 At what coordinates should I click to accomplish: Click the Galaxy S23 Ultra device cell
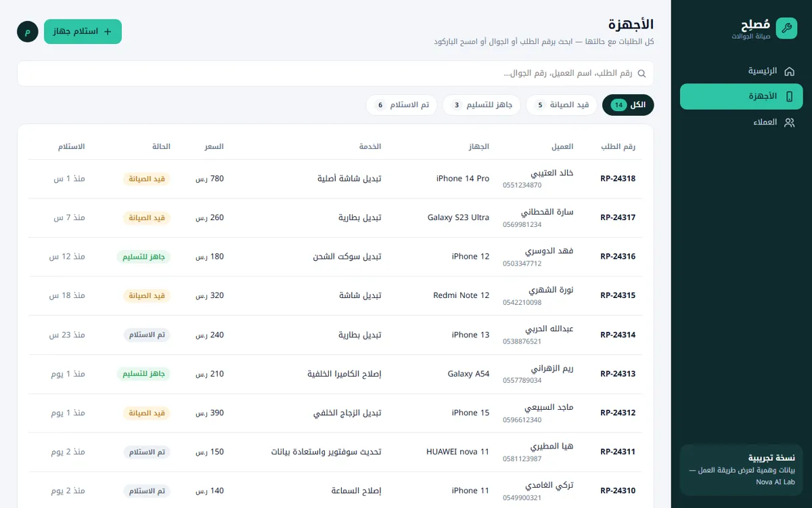coord(458,217)
